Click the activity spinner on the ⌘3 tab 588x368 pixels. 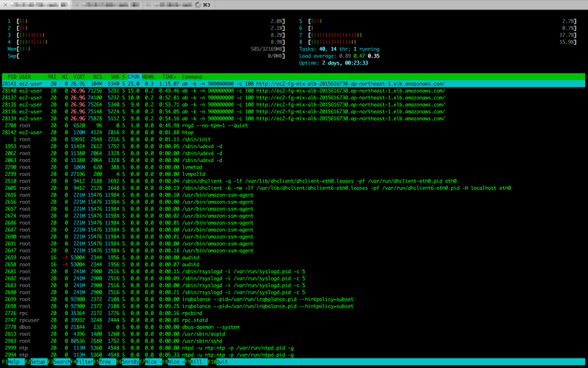pyautogui.click(x=198, y=5)
